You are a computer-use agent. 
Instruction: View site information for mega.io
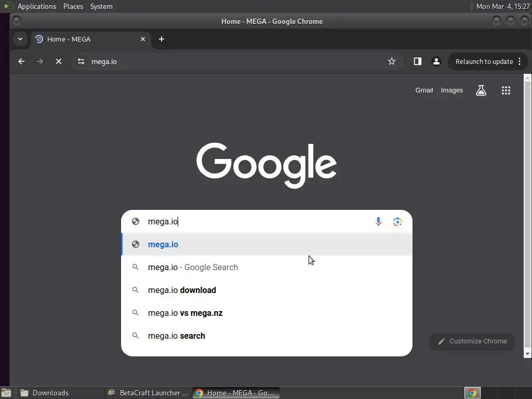click(x=81, y=61)
